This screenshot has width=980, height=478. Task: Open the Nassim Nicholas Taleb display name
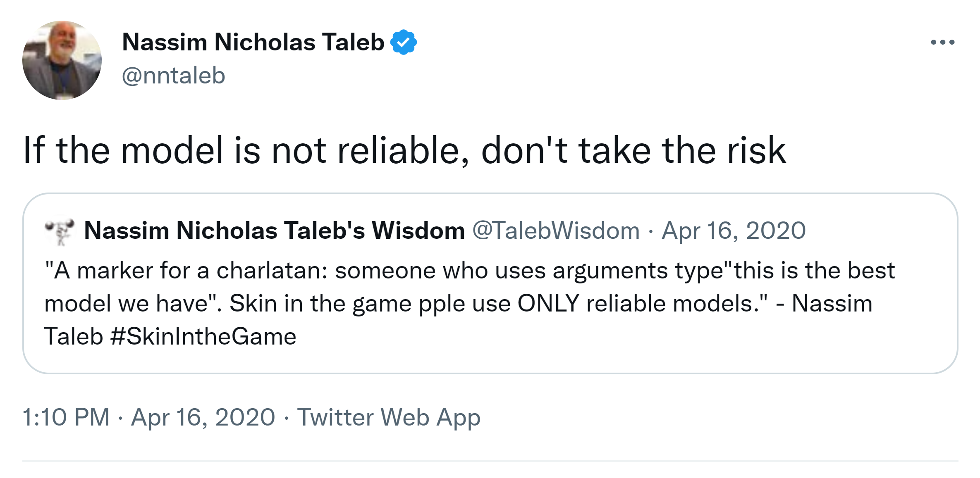click(x=253, y=42)
